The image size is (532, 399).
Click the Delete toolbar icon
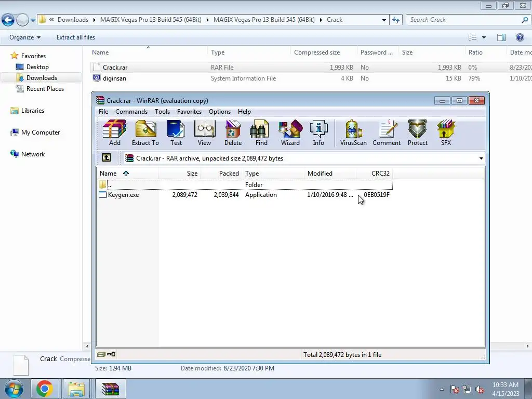coord(233,132)
